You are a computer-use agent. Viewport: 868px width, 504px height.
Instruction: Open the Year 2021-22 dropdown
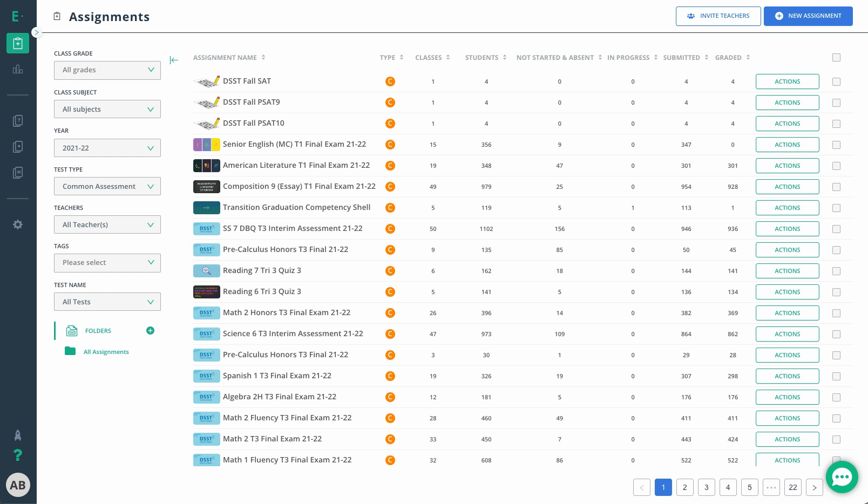pos(107,148)
